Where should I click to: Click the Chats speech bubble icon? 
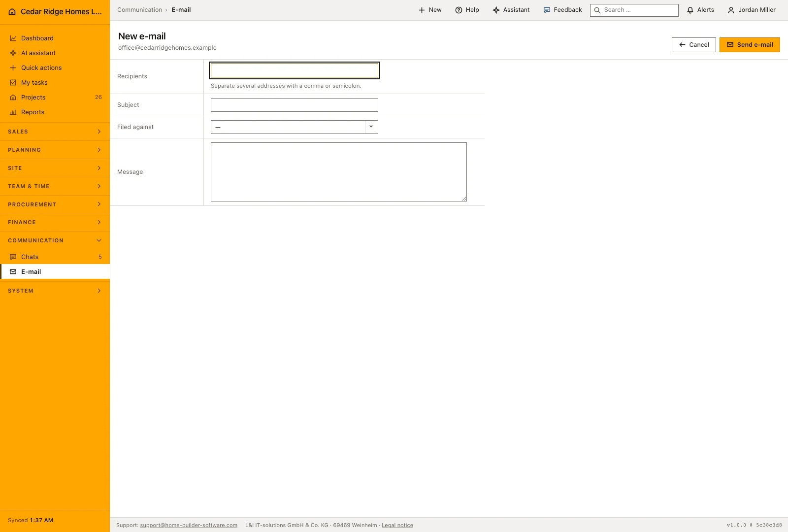click(x=13, y=257)
